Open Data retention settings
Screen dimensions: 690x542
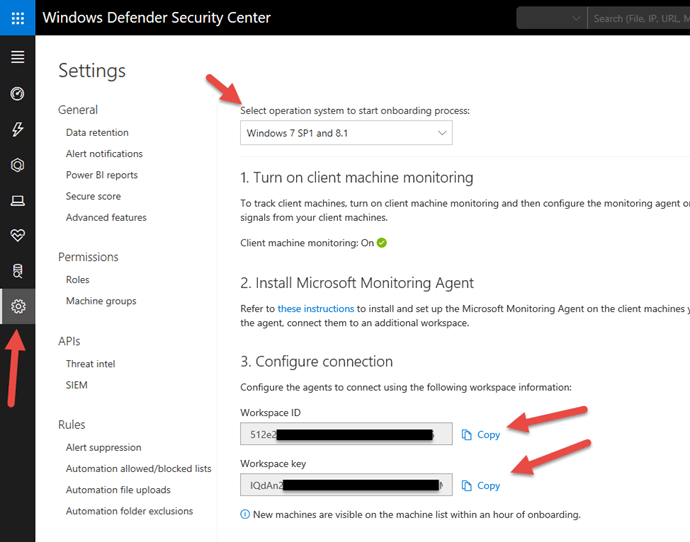tap(97, 132)
